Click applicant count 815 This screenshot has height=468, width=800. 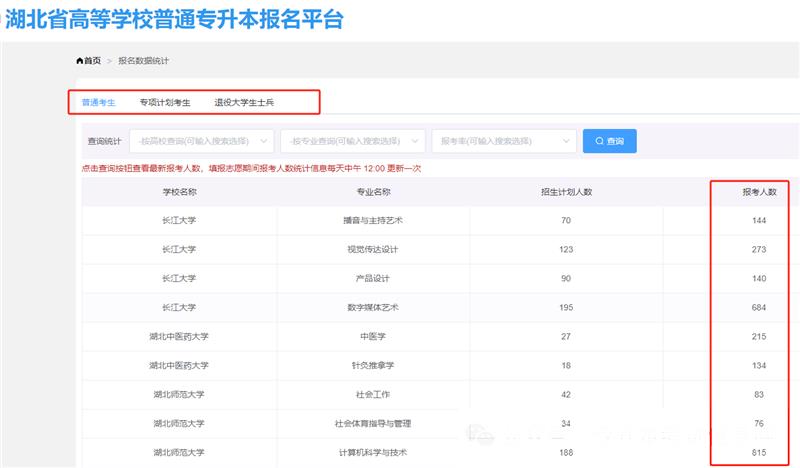coord(759,453)
